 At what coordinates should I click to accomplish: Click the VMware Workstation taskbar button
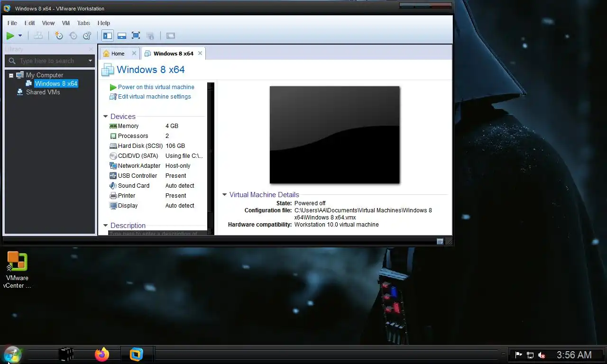click(137, 354)
